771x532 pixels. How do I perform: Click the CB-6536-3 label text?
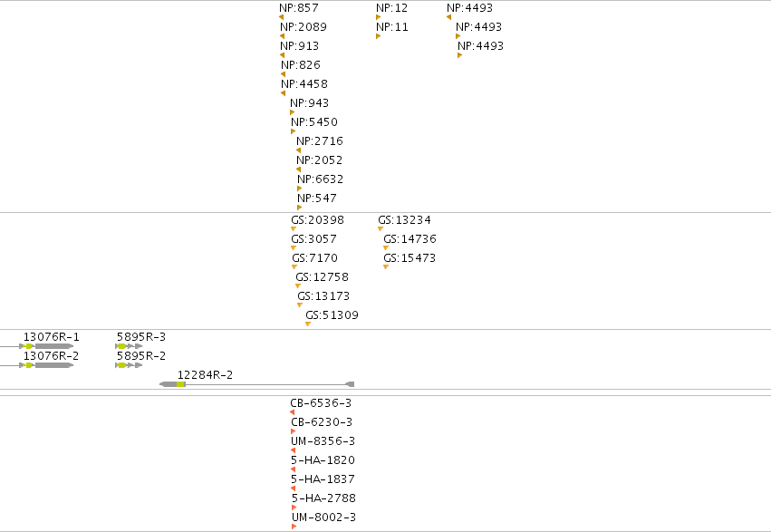[x=321, y=403]
